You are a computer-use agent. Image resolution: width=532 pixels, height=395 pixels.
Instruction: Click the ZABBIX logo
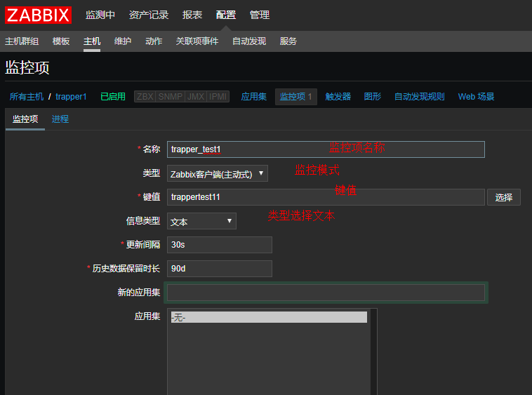[38, 15]
